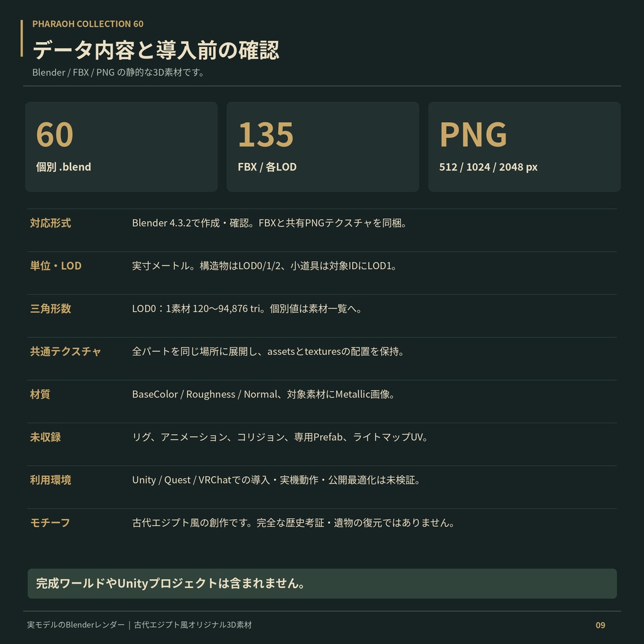Screen dimensions: 644x644
Task: Click the footer 実モデルのBlenderレンダー text
Action: 140,625
